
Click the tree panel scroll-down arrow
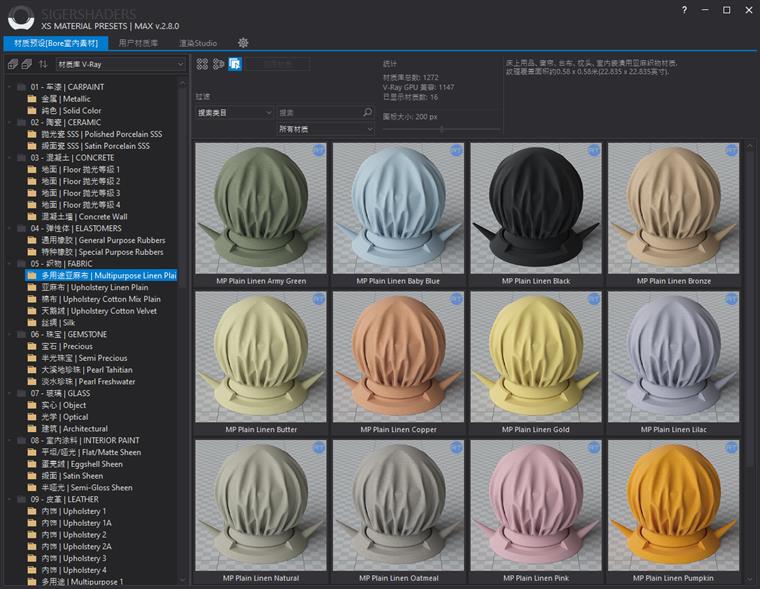point(182,579)
